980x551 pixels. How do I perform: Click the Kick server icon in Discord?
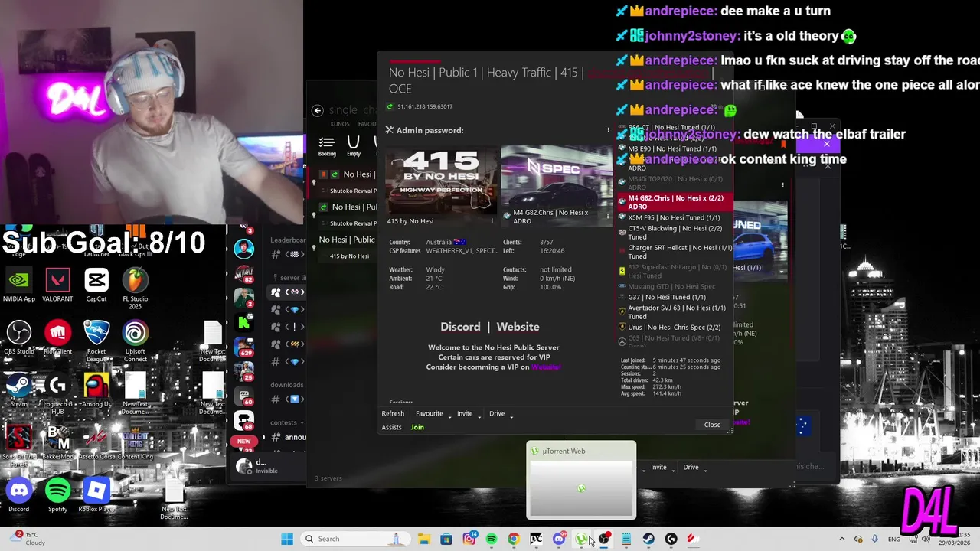243,323
